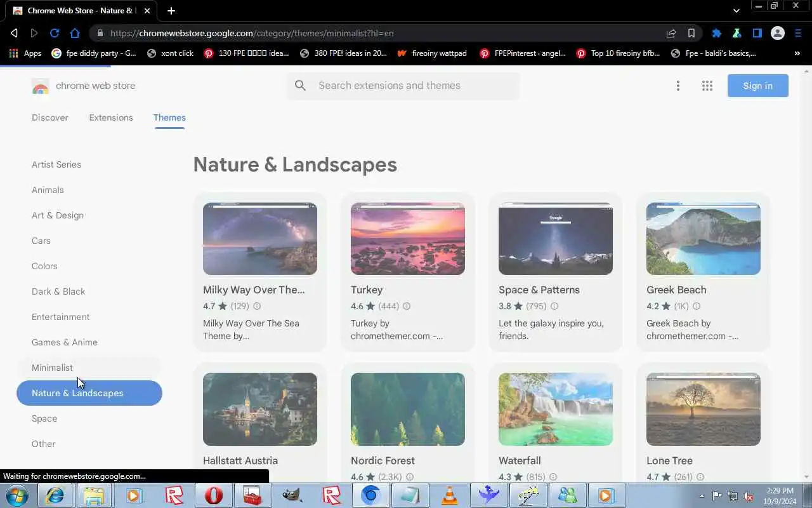The image size is (812, 508).
Task: Select Nature & Landscapes category
Action: tap(89, 393)
